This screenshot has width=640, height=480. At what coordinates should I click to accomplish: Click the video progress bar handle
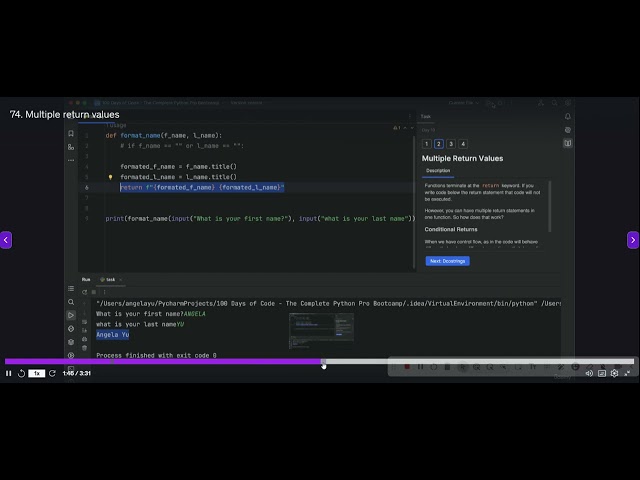coord(323,362)
